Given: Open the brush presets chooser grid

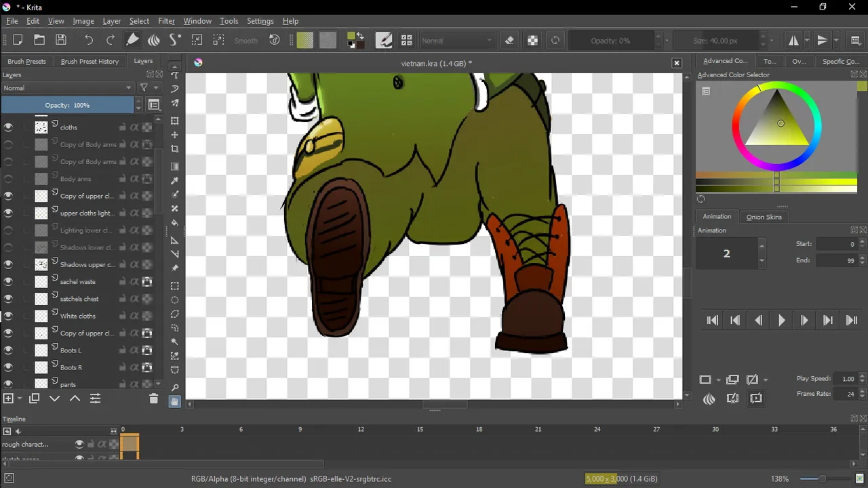Looking at the screenshot, I should coord(406,40).
